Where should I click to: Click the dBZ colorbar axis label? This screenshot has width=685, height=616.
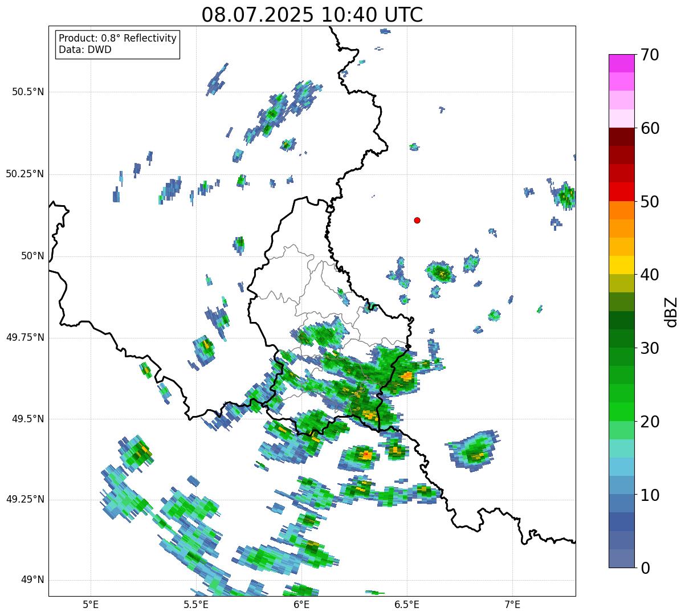click(x=671, y=311)
